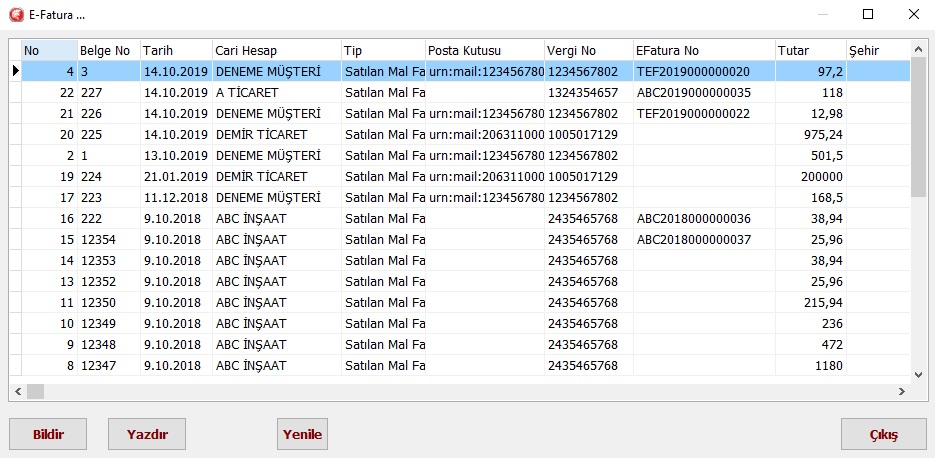Click the Bildir button
The image size is (935, 458).
[x=48, y=435]
